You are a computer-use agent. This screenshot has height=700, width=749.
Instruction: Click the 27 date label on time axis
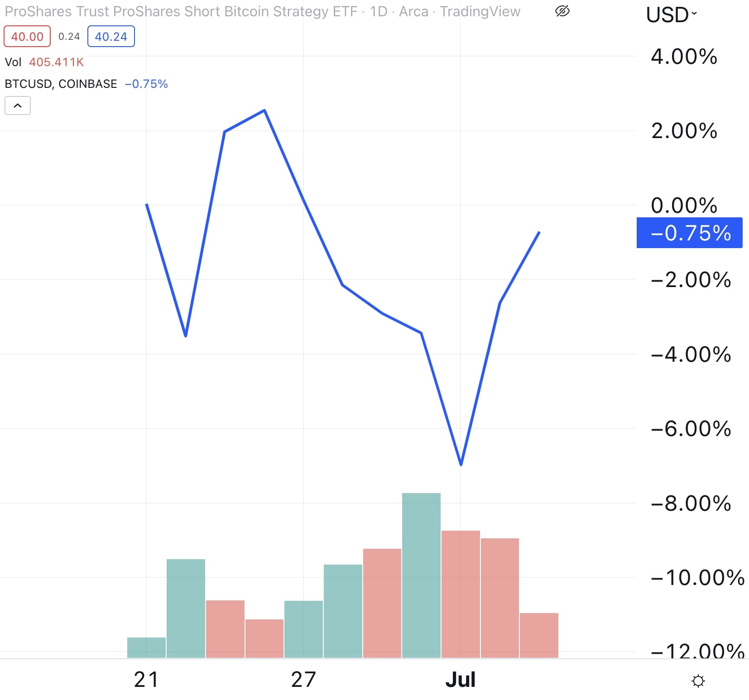pos(303,679)
